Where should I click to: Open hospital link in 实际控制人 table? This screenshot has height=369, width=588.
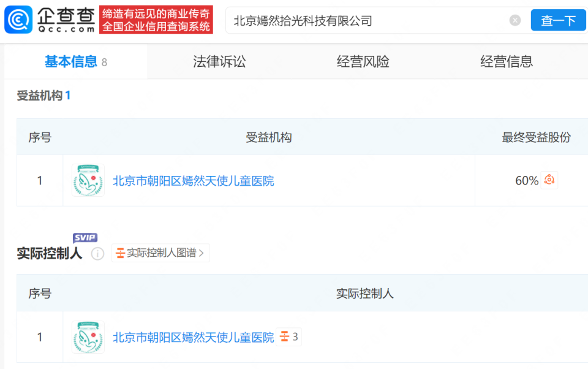pyautogui.click(x=194, y=338)
